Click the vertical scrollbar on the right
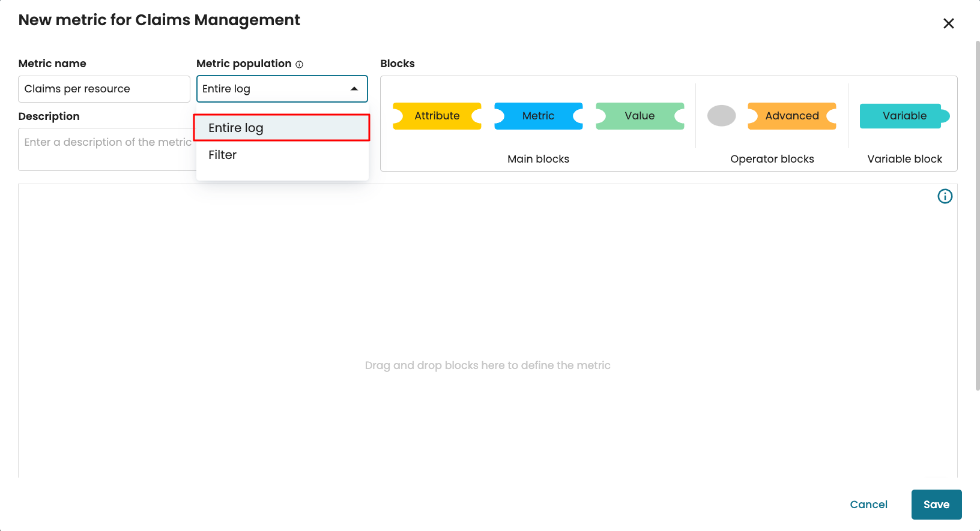980x531 pixels. 977,216
